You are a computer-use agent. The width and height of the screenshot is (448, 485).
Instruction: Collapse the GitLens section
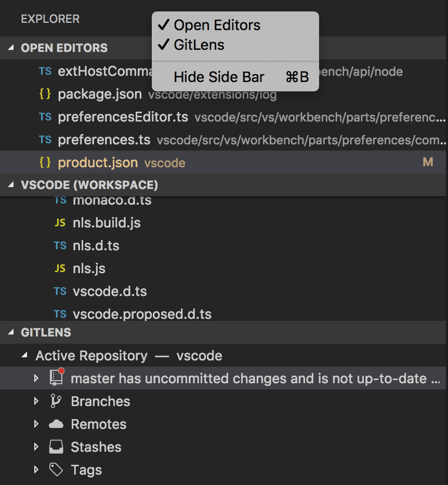pos(11,332)
